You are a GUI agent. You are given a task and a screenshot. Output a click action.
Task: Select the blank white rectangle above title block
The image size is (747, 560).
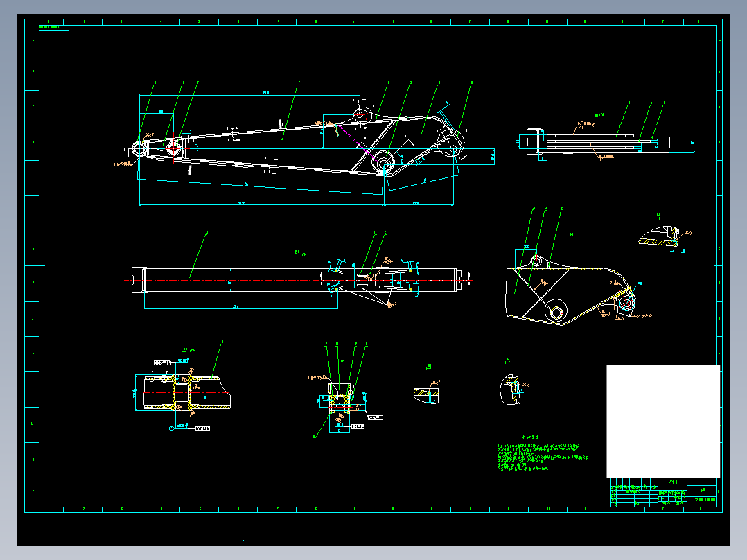pos(663,421)
